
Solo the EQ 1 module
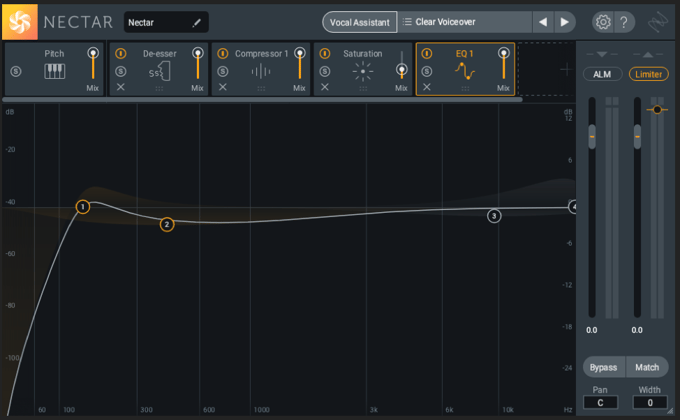427,71
